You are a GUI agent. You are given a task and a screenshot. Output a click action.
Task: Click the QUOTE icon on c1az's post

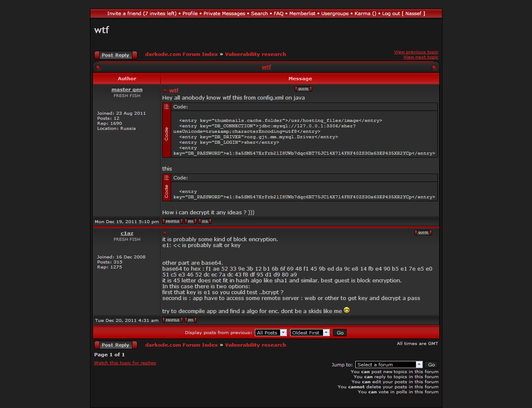tap(423, 233)
